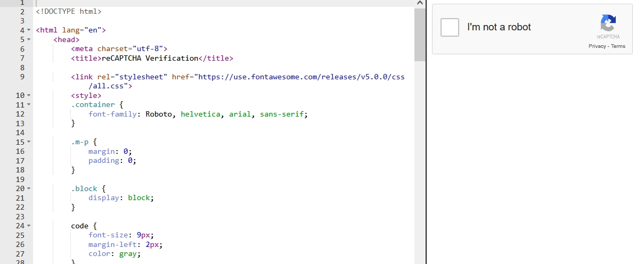Image resolution: width=644 pixels, height=264 pixels.
Task: Check the I'm not a robot checkbox
Action: point(450,27)
